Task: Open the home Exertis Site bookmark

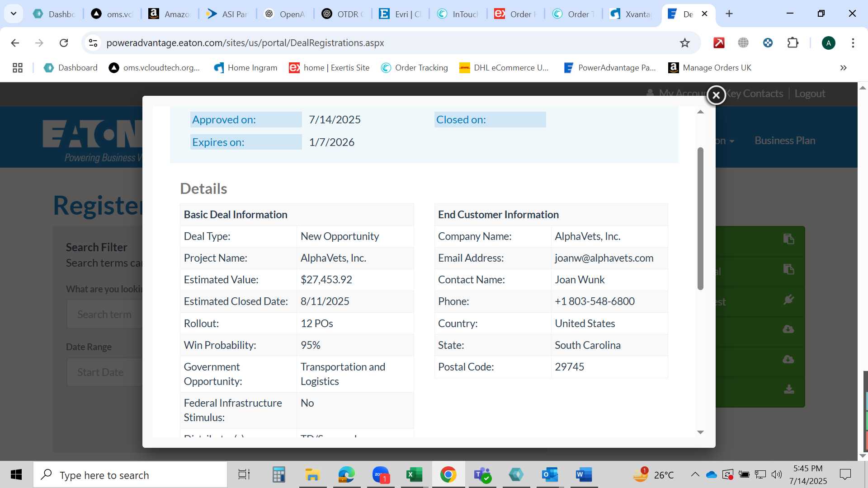Action: click(330, 68)
